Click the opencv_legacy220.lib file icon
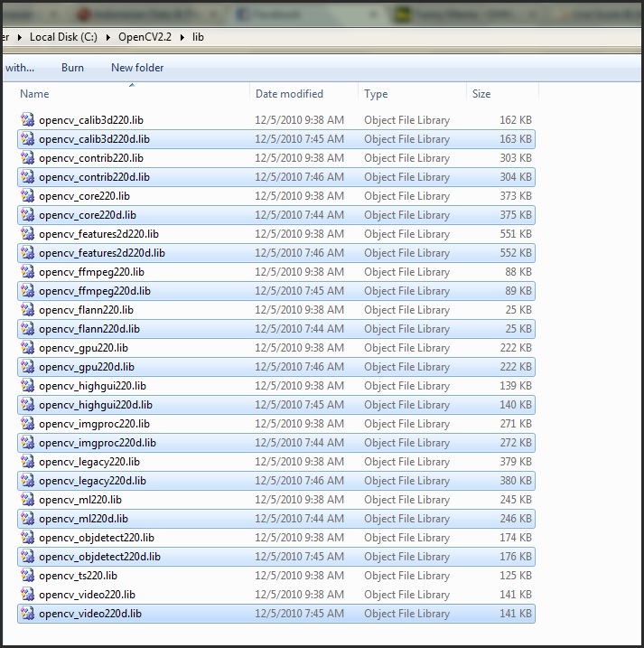The width and height of the screenshot is (644, 648). point(28,462)
